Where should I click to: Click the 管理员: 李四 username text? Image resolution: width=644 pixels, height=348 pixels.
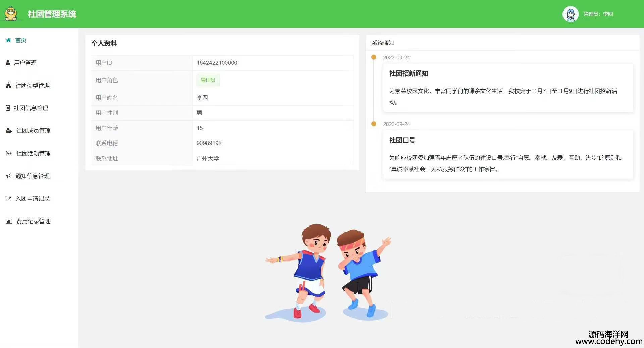click(x=598, y=14)
